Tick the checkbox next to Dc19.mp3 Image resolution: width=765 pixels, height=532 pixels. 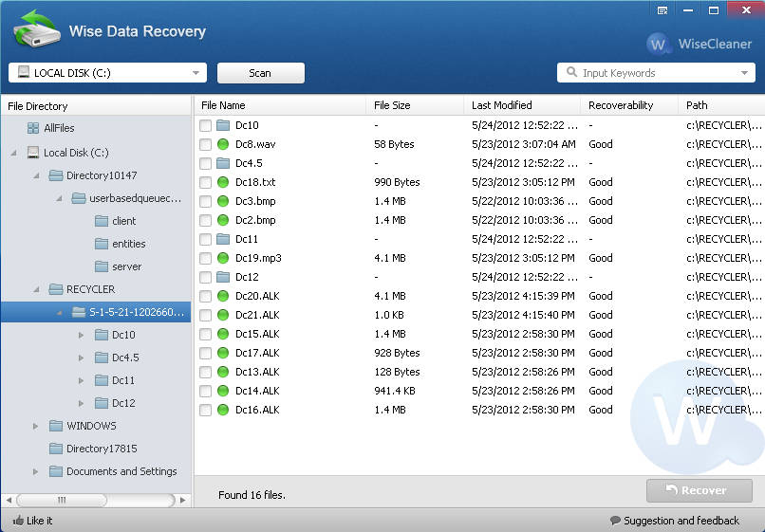point(205,258)
